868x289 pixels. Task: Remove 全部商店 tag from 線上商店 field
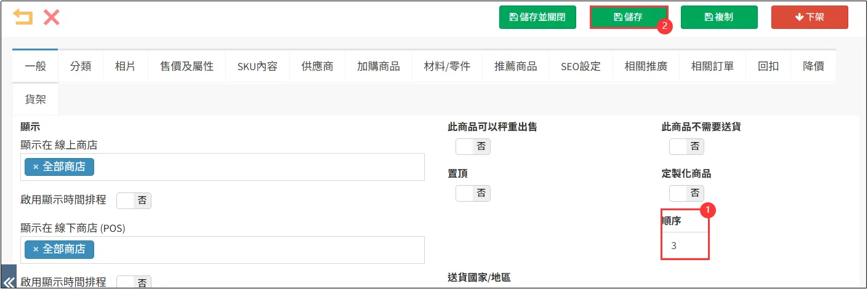pyautogui.click(x=36, y=167)
